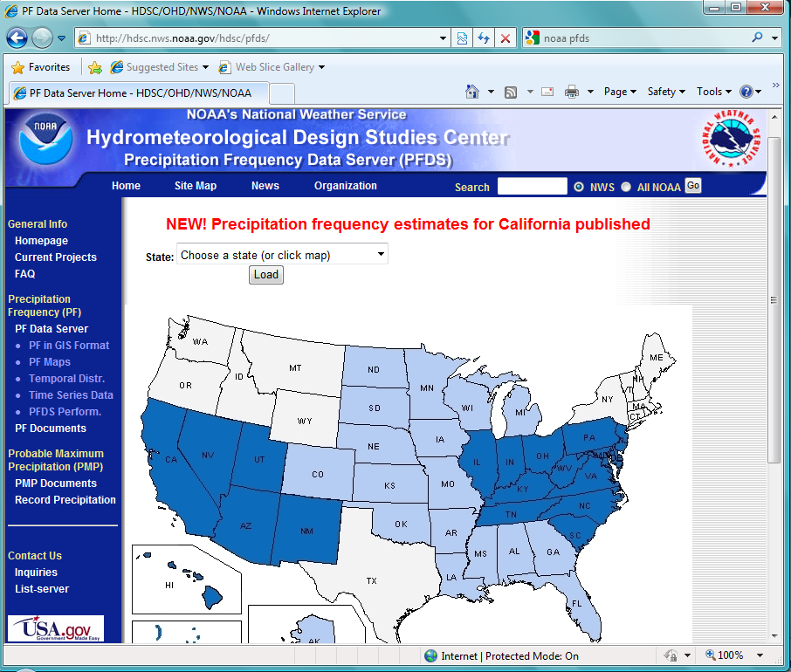This screenshot has height=672, width=791.
Task: Open Favorites with the star icon
Action: pyautogui.click(x=17, y=67)
